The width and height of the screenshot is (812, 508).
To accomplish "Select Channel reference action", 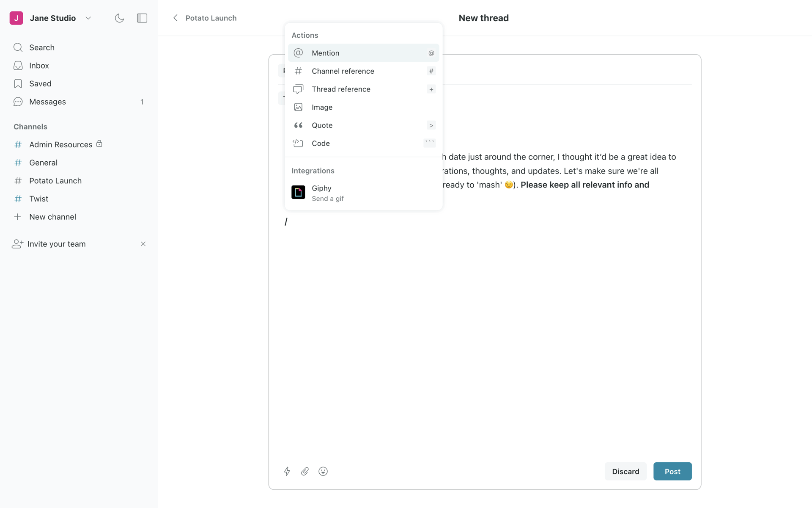I will click(363, 71).
